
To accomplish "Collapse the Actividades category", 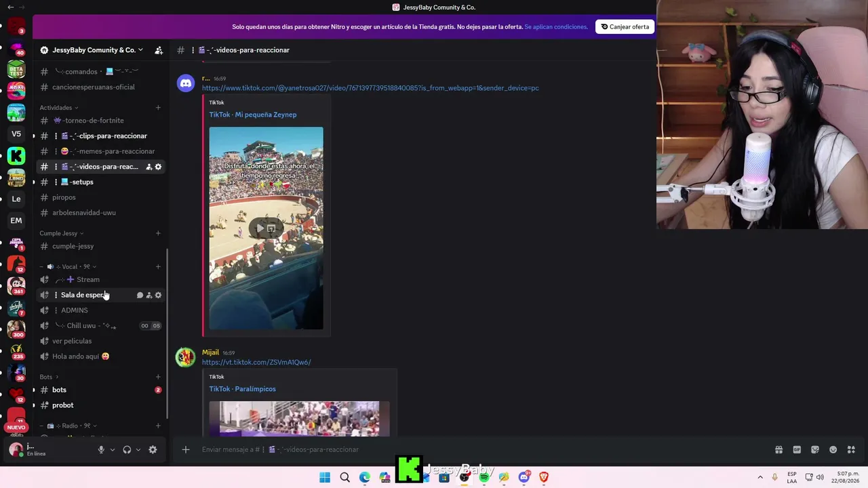I will (x=59, y=107).
